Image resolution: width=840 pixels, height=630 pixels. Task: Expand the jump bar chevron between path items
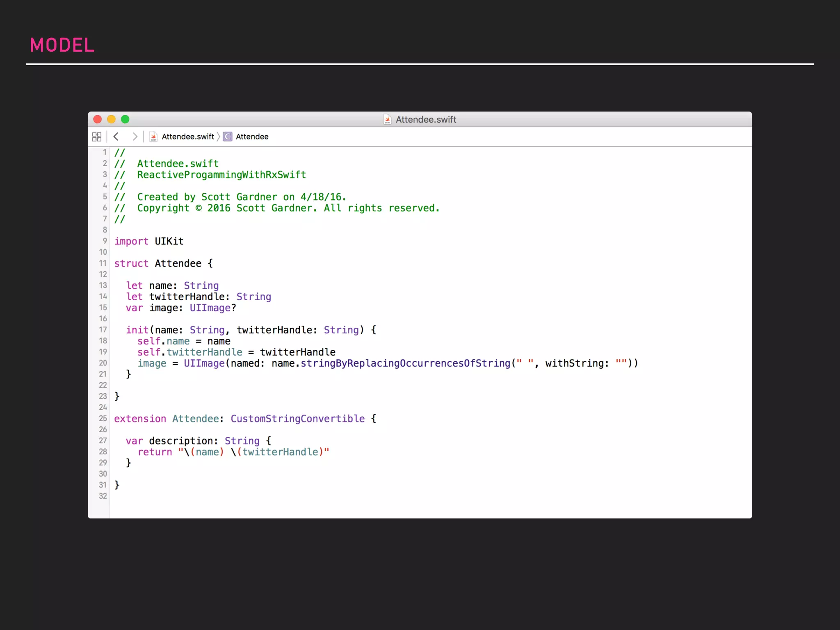click(218, 137)
